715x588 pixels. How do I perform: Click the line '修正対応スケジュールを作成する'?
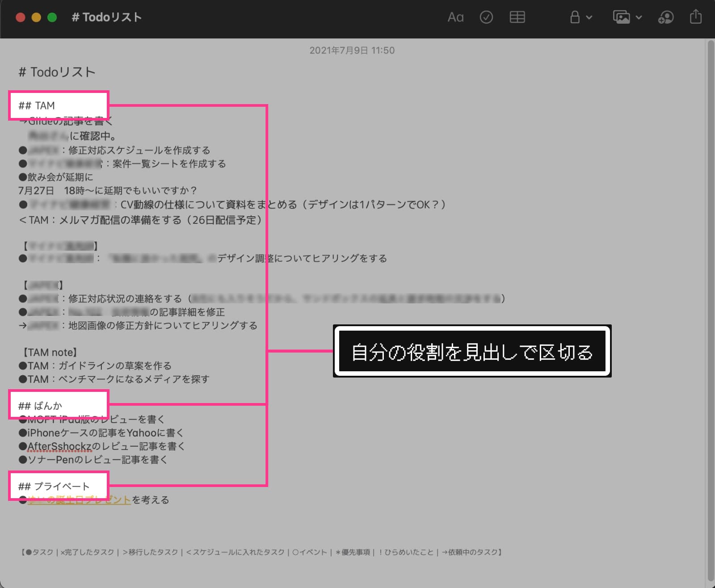point(139,150)
